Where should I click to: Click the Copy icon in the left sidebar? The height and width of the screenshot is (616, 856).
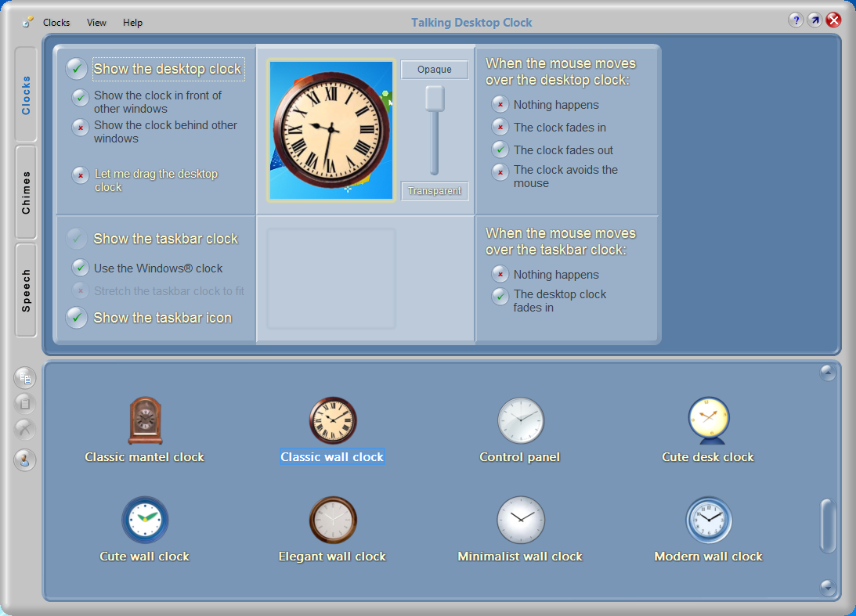click(x=24, y=378)
